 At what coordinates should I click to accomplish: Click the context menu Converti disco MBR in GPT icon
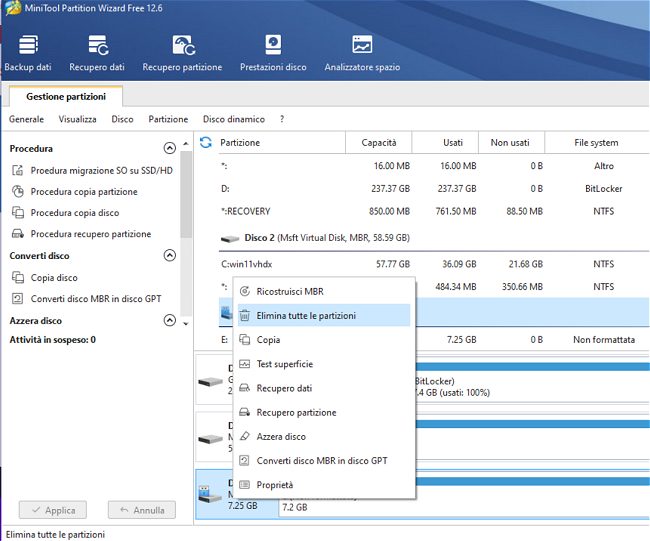tap(245, 461)
